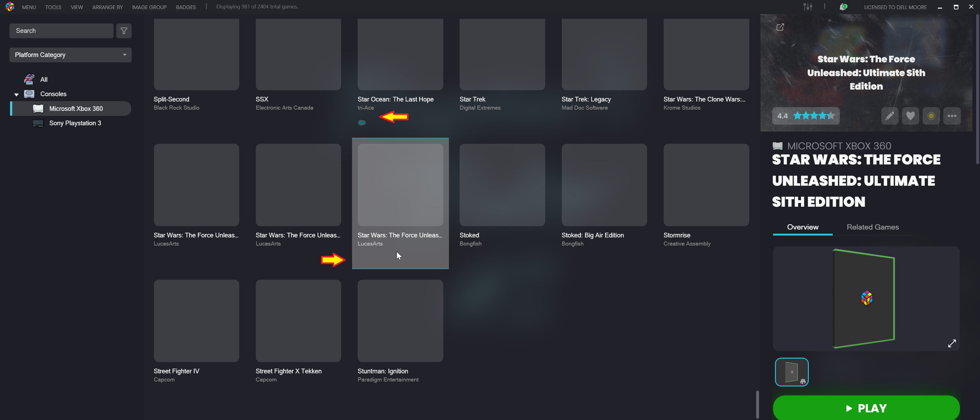Expand the 3D box image to fullscreen

(x=952, y=343)
